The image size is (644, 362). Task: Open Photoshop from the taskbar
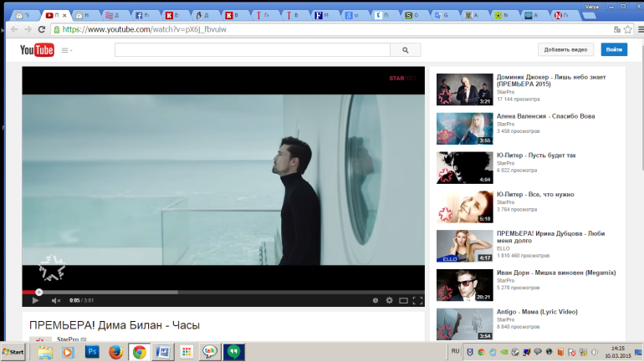tap(92, 352)
